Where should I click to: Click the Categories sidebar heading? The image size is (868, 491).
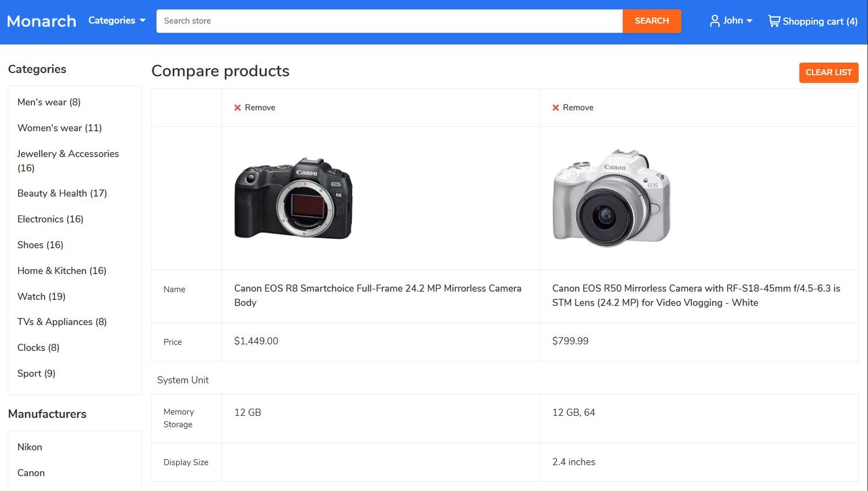37,69
